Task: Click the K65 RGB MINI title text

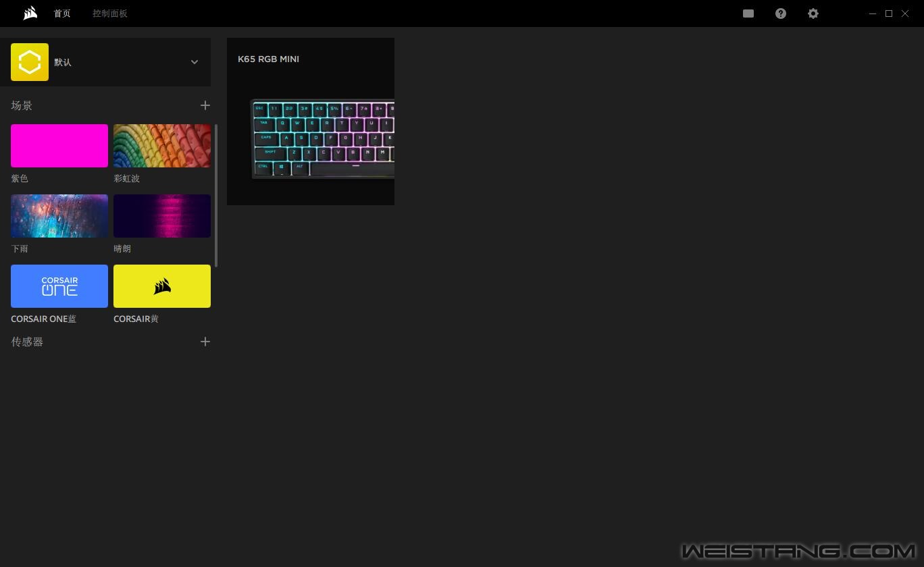Action: (x=268, y=59)
